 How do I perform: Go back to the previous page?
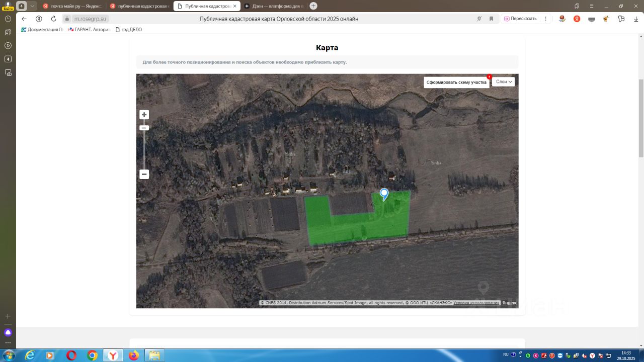pos(24,19)
